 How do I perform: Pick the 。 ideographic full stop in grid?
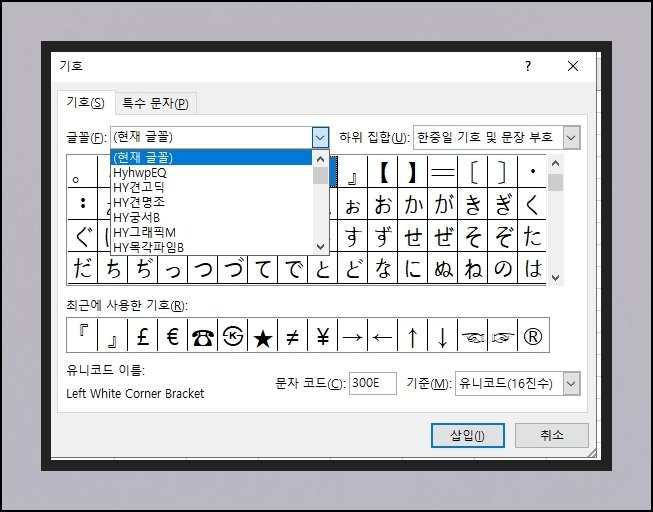click(82, 172)
